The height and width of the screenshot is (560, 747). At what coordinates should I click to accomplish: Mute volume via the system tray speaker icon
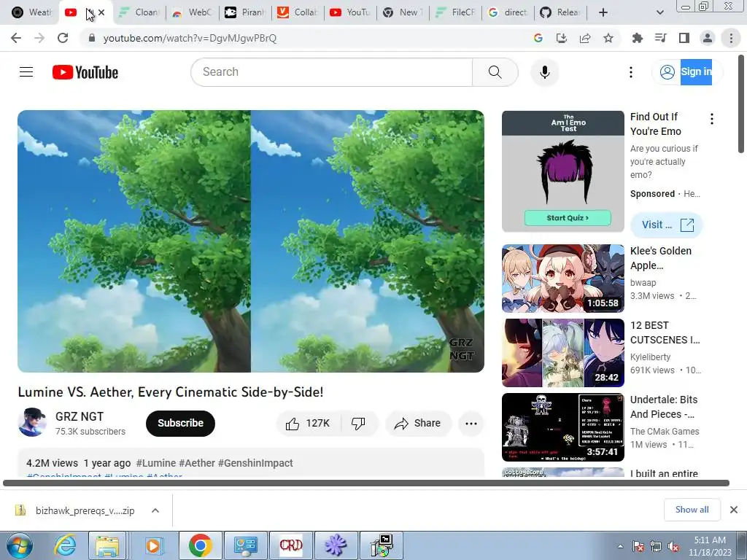pyautogui.click(x=673, y=547)
